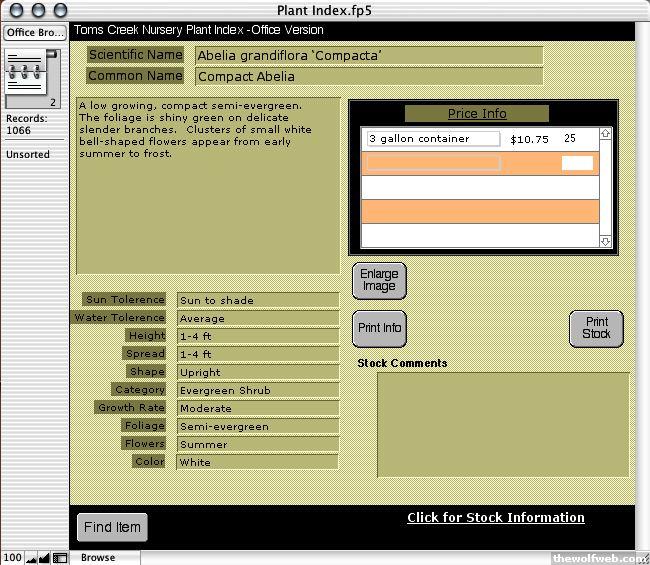Click the Scientific Name field
The image size is (650, 565).
click(368, 55)
